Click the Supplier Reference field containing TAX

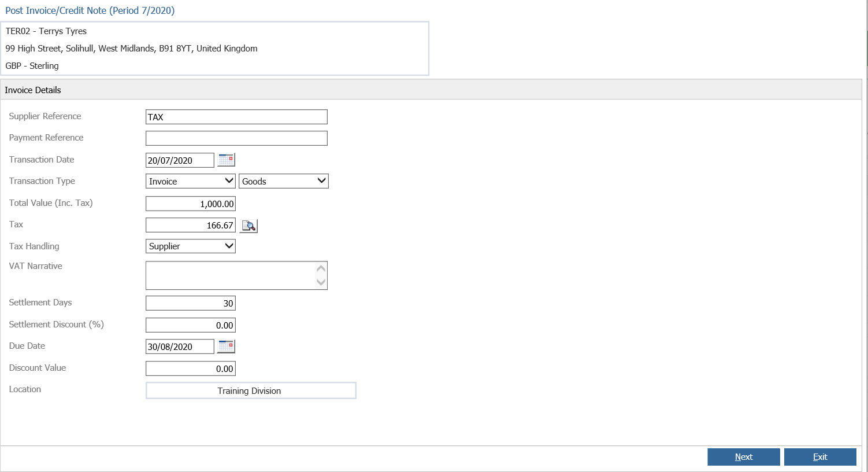[x=236, y=116]
